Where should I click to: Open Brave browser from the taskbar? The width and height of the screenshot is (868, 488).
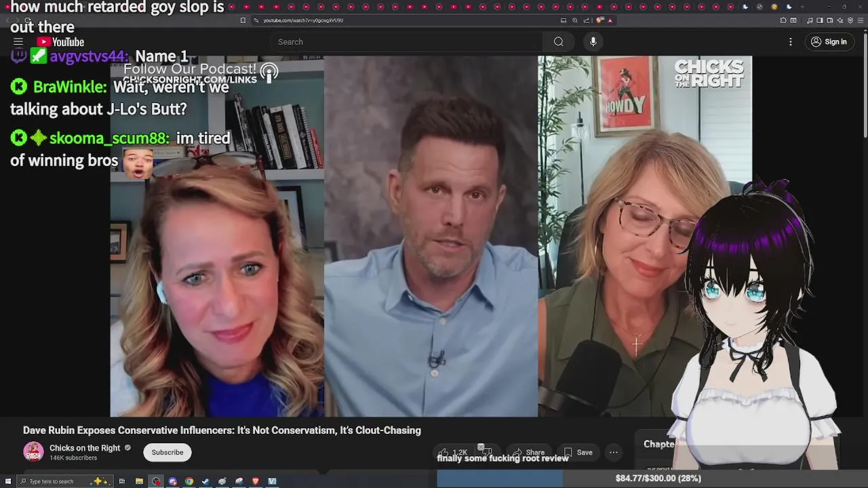coord(256,481)
